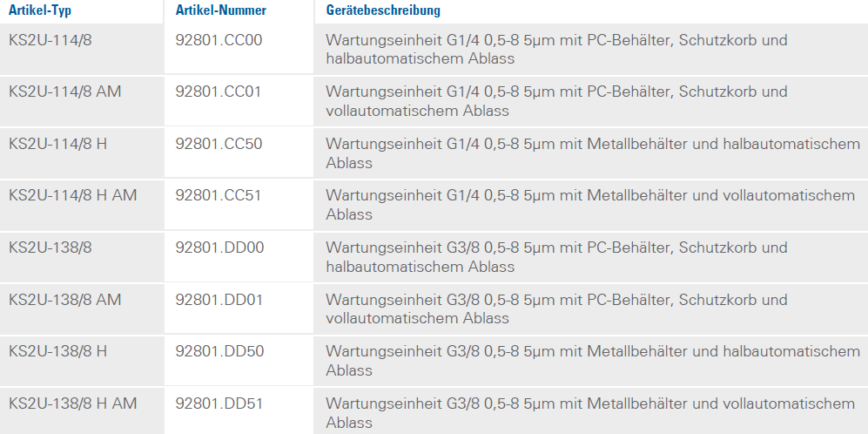This screenshot has width=868, height=434.
Task: Click the Artikel-Typ column header
Action: [x=40, y=10]
